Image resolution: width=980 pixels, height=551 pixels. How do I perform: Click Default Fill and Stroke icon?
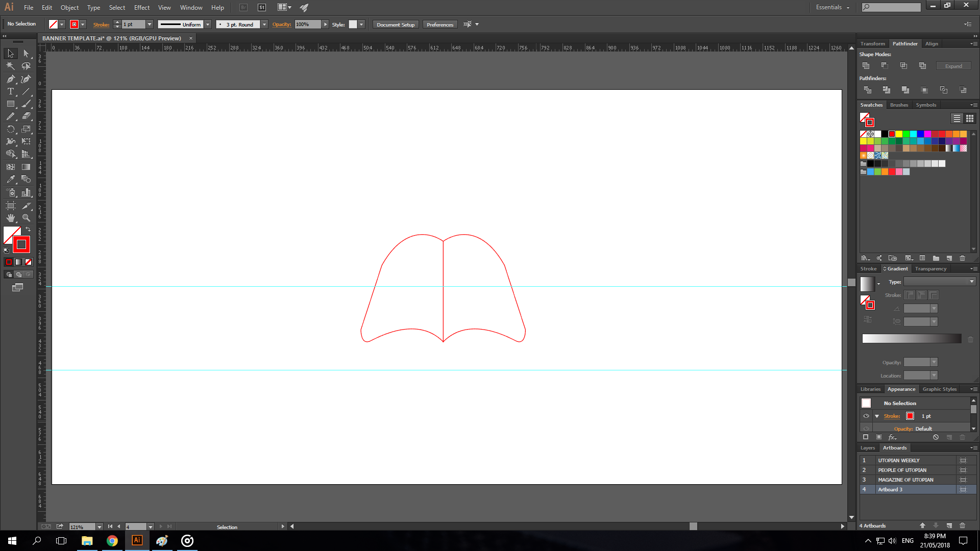click(x=6, y=251)
